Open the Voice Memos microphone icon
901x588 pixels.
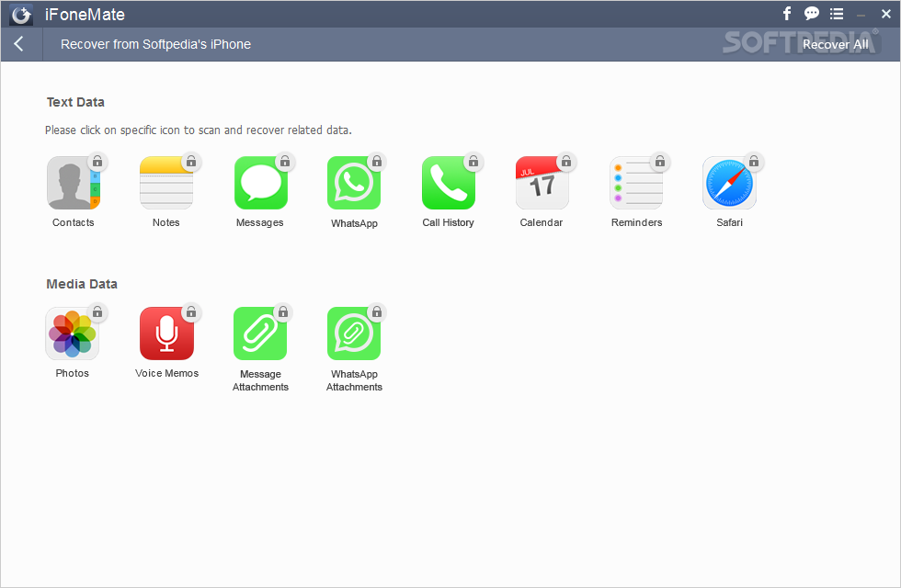point(166,334)
